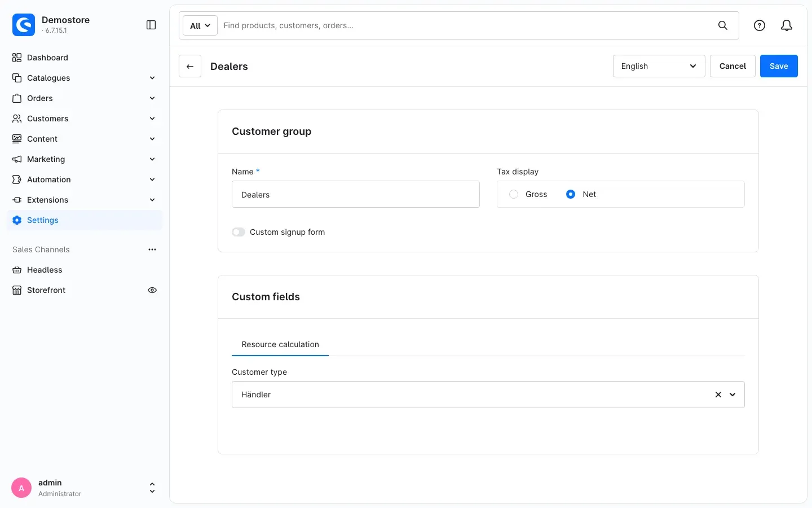
Task: Collapse the sidebar with the panel icon
Action: coord(151,25)
